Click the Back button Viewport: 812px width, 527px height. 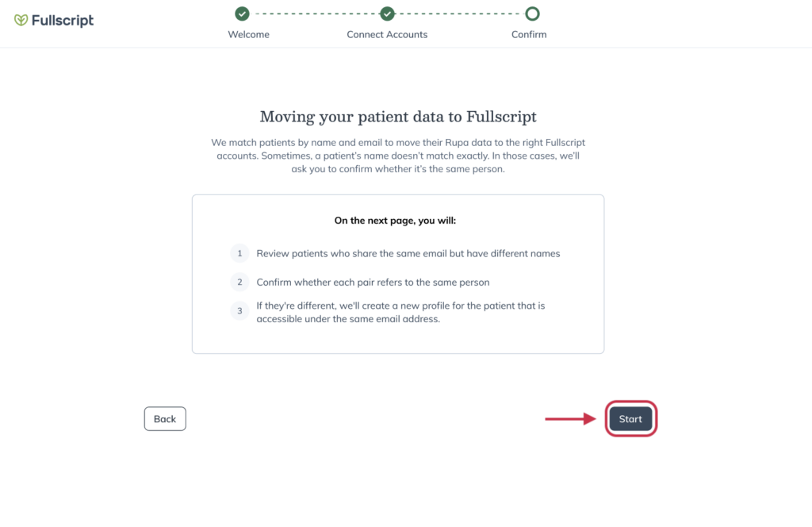[165, 418]
